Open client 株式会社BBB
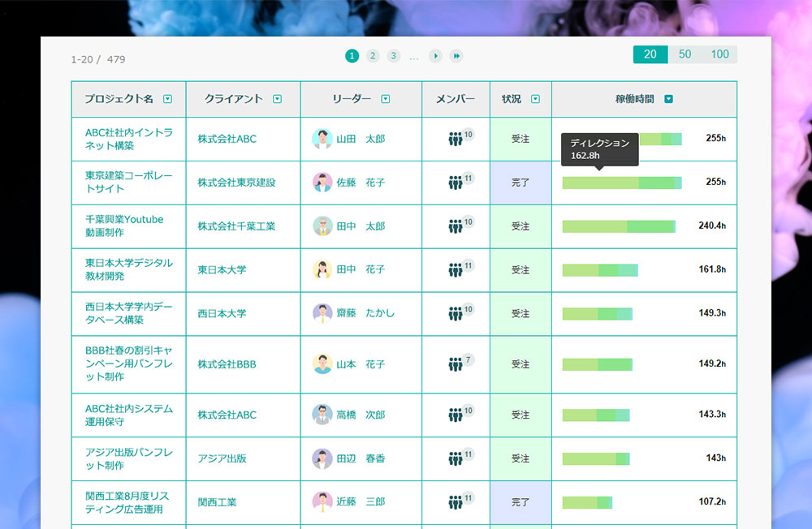Viewport: 812px width, 529px height. tap(227, 363)
